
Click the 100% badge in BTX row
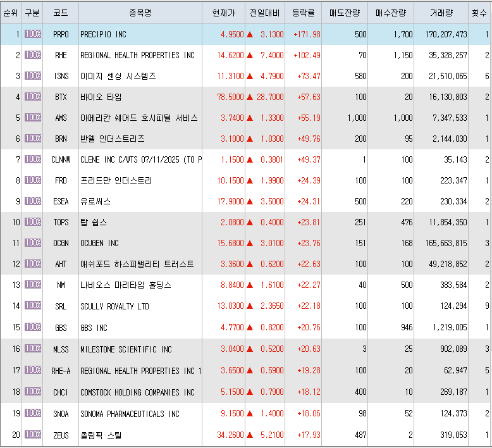[33, 97]
